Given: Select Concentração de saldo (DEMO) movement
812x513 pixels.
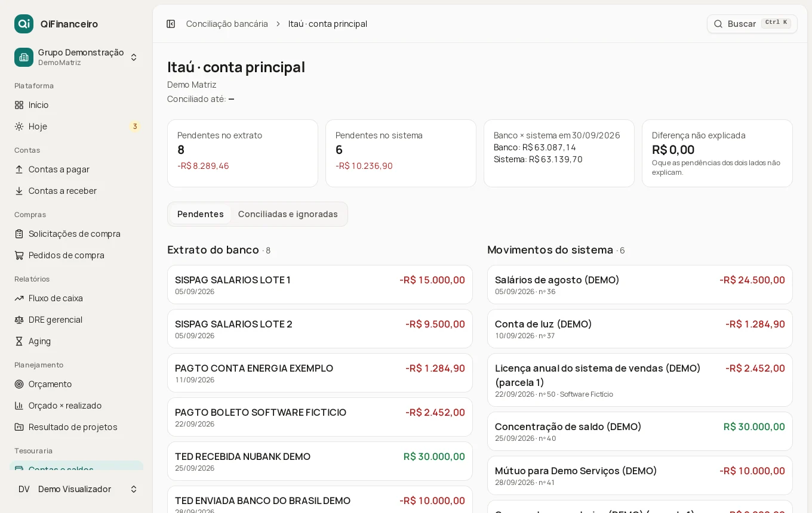Looking at the screenshot, I should click(640, 431).
